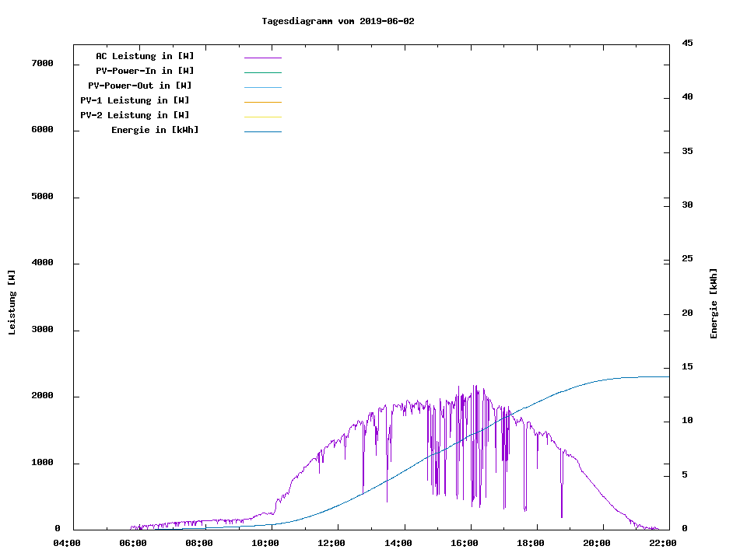Click the 45 tick label on energy axis
The image size is (747, 560).
point(687,44)
